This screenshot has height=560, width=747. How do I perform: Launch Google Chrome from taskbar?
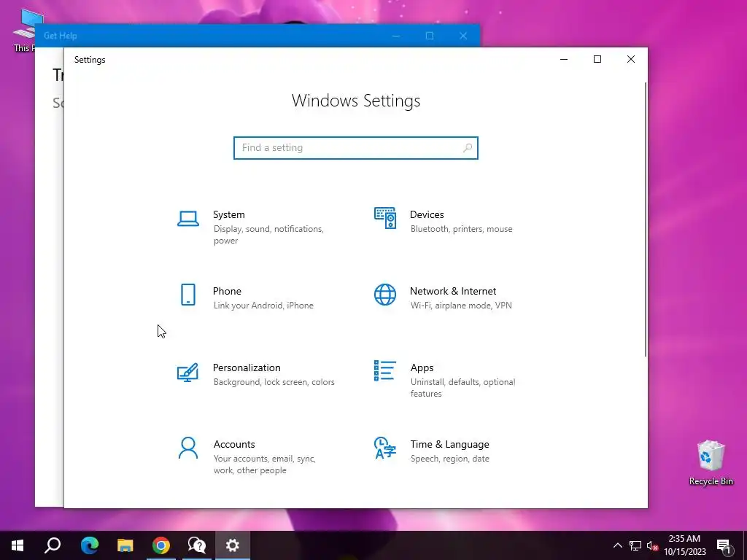click(x=161, y=545)
